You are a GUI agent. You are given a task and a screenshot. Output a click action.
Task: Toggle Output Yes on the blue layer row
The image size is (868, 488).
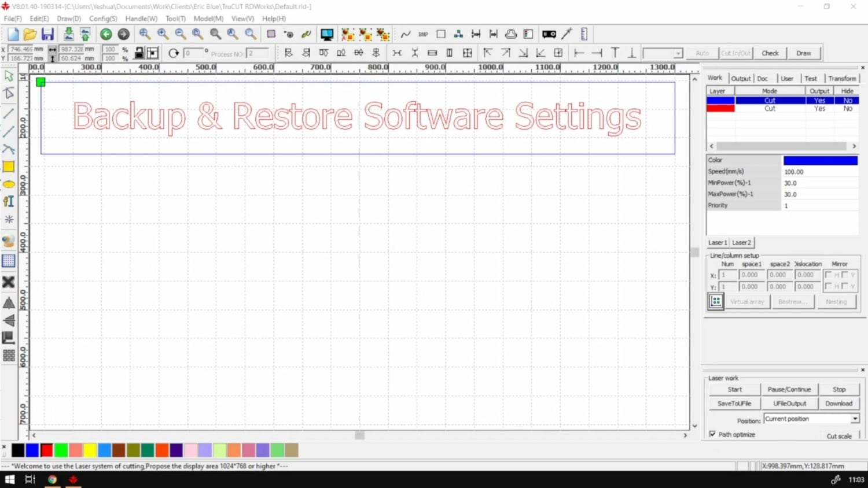pos(819,101)
